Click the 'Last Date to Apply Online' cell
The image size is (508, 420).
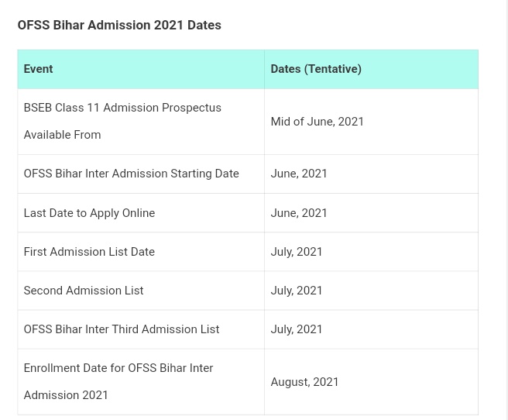89,213
